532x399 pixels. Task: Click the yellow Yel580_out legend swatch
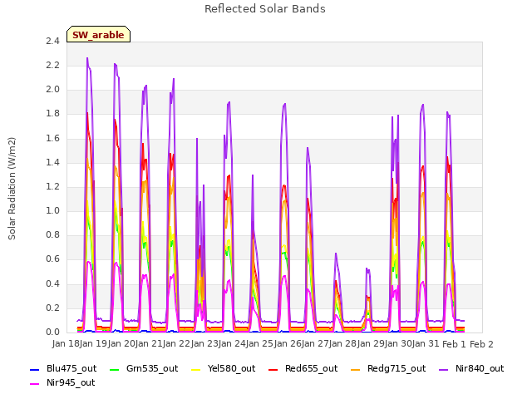tap(196, 369)
